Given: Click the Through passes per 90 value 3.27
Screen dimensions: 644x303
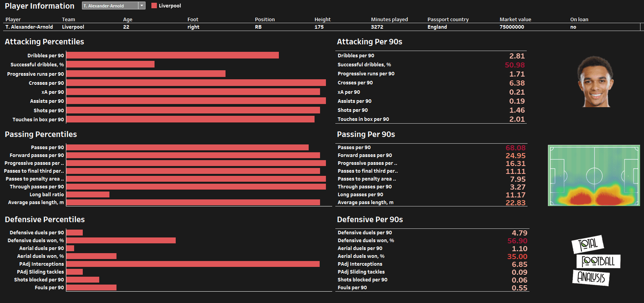Looking at the screenshot, I should click(518, 187).
